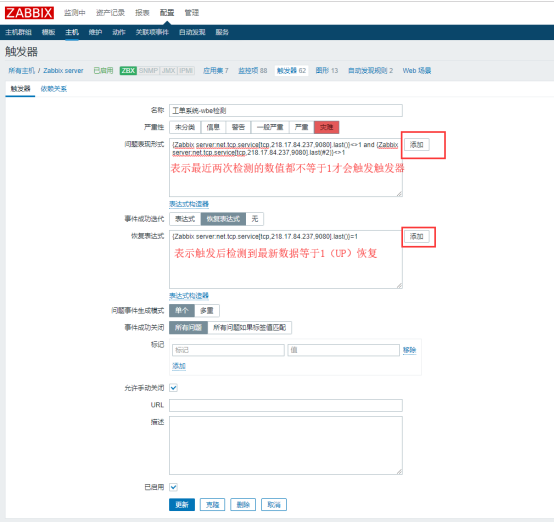This screenshot has width=554, height=522.
Task: Click the 克隆 button
Action: pyautogui.click(x=213, y=505)
